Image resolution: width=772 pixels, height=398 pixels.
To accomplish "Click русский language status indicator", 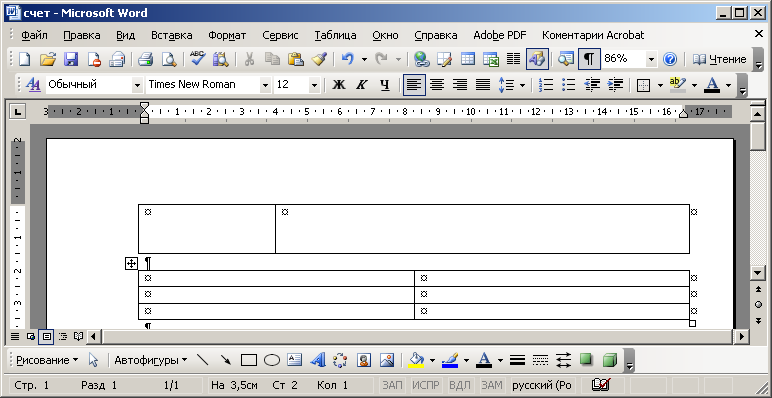I will point(542,386).
